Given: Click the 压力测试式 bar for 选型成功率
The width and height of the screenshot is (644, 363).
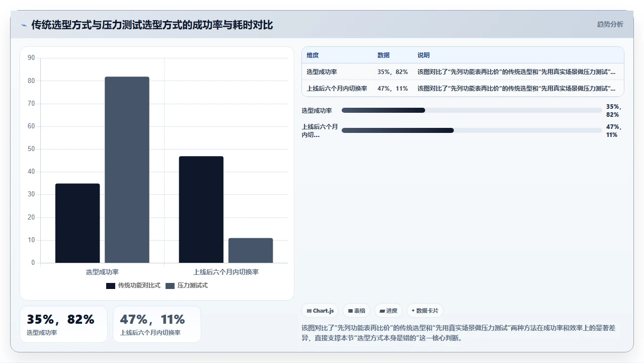Looking at the screenshot, I should click(127, 170).
